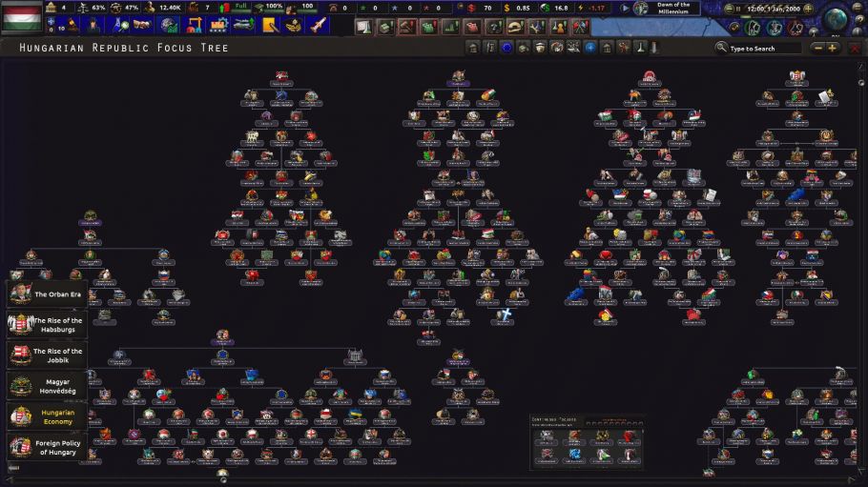Switch to The Rise of the Jobbik
This screenshot has width=868, height=487.
[47, 355]
